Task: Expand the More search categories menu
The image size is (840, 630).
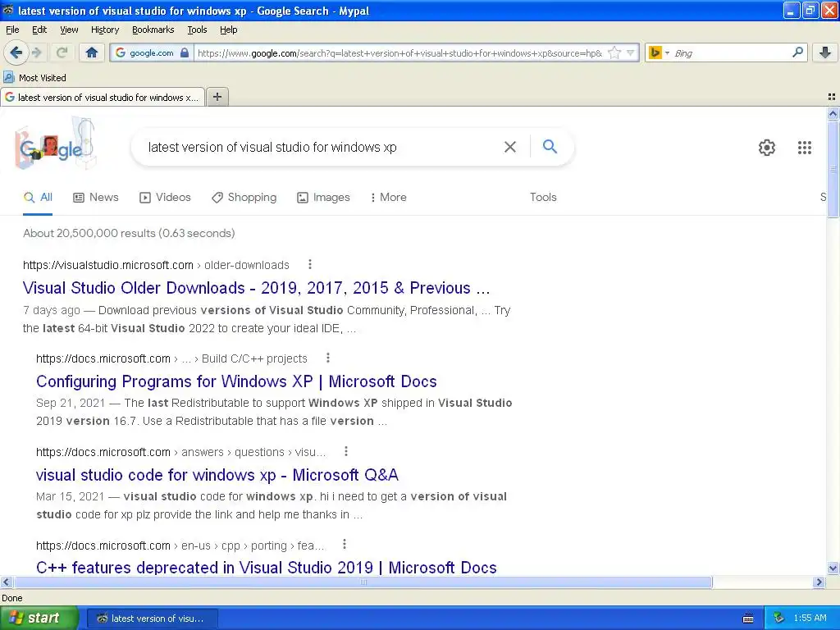Action: (x=388, y=197)
